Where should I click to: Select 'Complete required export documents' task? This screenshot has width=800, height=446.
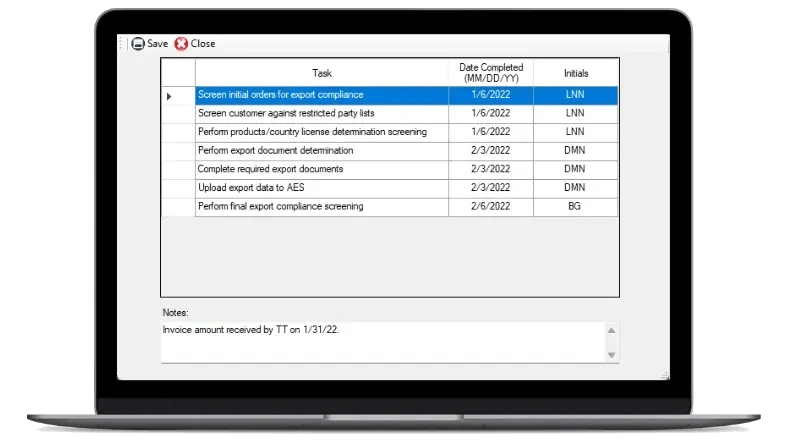(322, 170)
